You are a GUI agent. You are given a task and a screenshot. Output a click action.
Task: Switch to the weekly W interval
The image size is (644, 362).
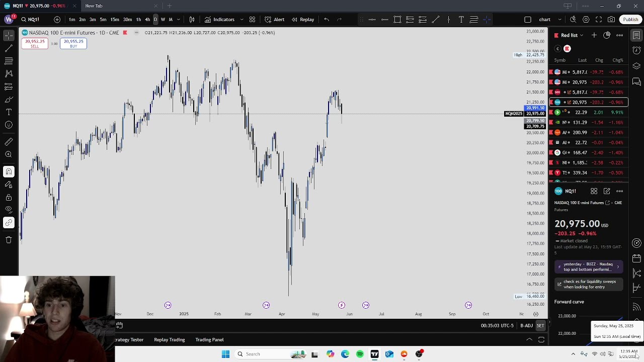pyautogui.click(x=163, y=20)
